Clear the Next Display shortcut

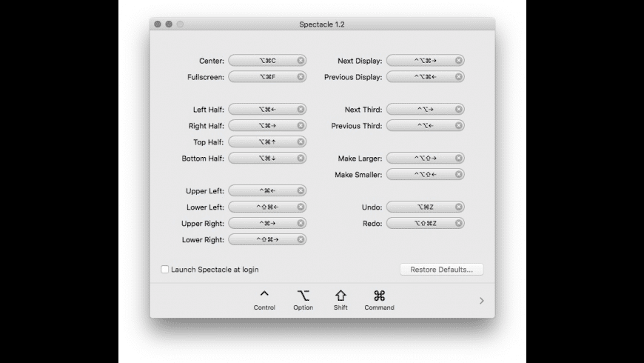(x=459, y=61)
